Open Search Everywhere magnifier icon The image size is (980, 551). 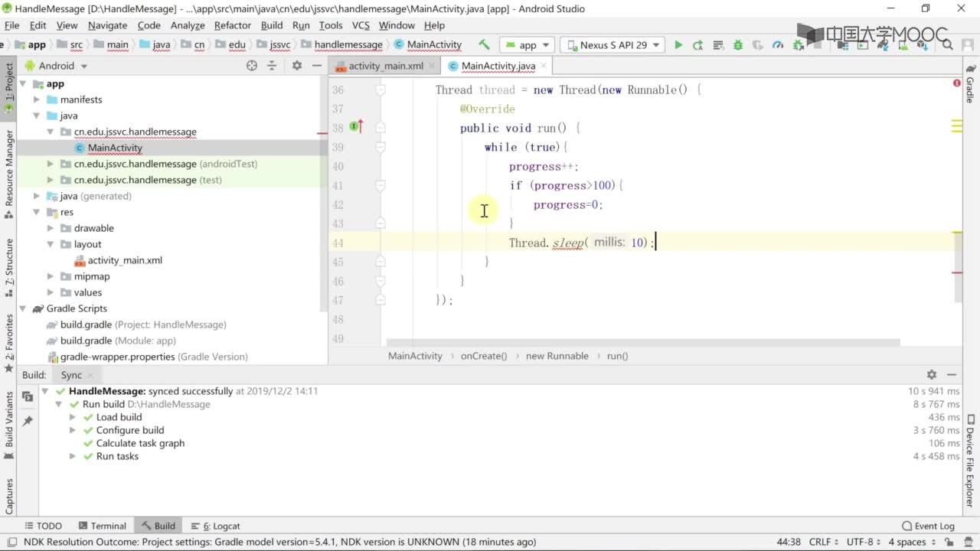point(949,45)
